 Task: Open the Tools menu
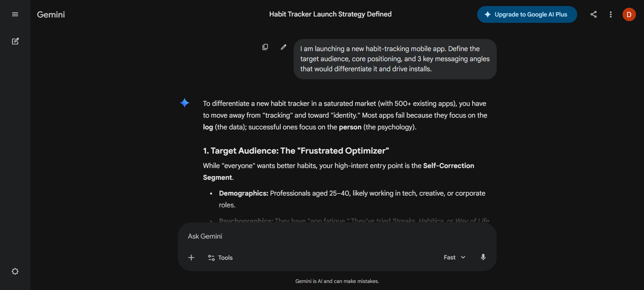[x=220, y=258]
